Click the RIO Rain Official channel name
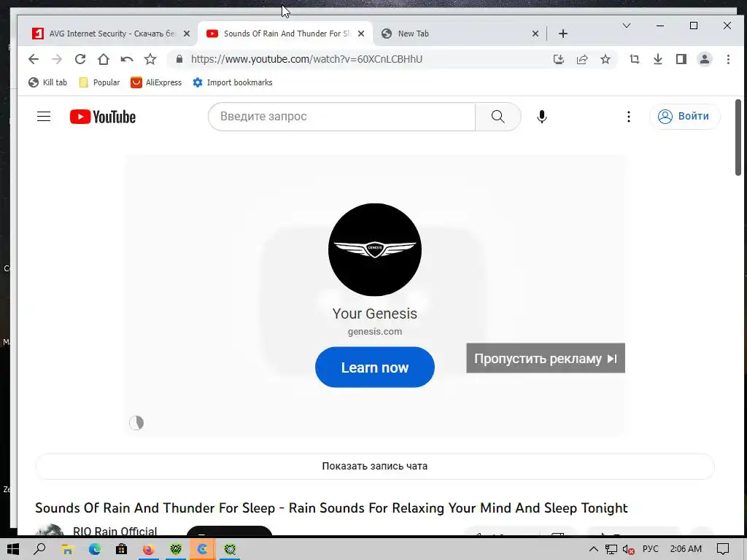This screenshot has height=560, width=747. pos(115,531)
